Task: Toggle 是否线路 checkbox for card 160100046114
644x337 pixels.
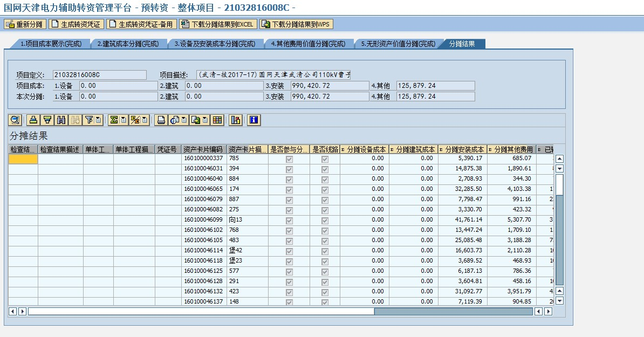Action: click(x=325, y=252)
